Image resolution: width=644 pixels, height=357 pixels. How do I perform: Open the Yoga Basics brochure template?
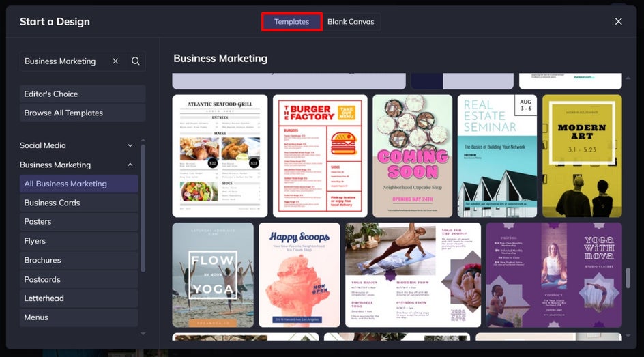[x=413, y=275]
